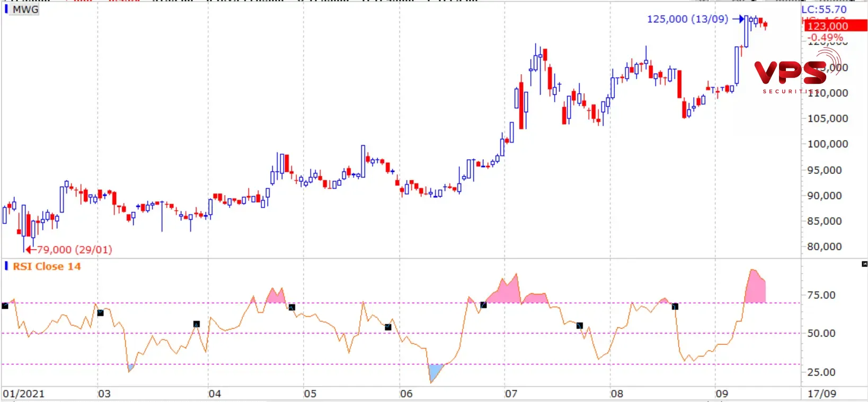Close the RSI indicator panel
The image size is (868, 402).
pos(864,264)
